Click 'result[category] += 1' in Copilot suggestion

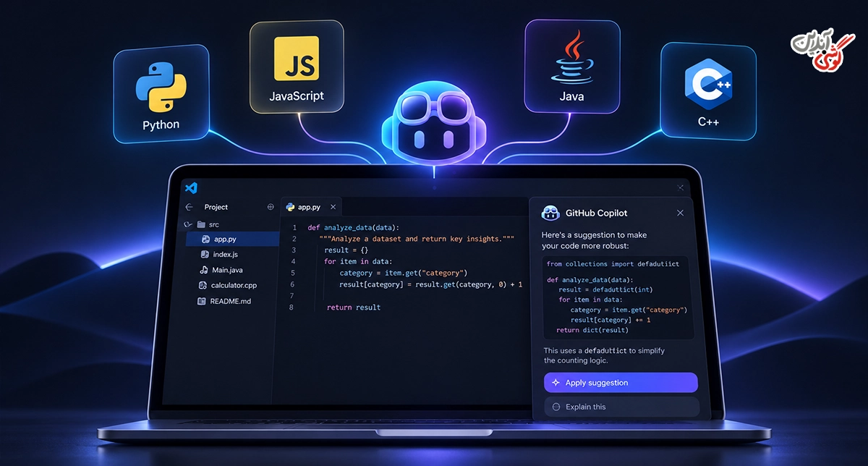[x=610, y=320]
